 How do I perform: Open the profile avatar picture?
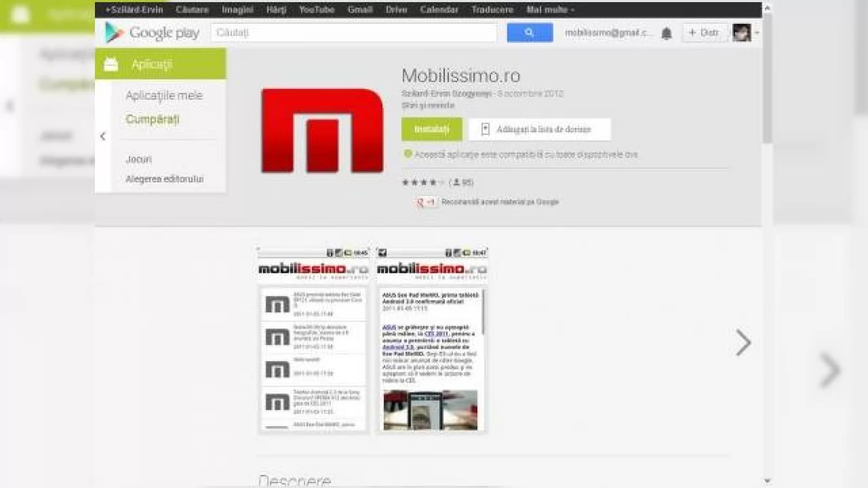[742, 33]
